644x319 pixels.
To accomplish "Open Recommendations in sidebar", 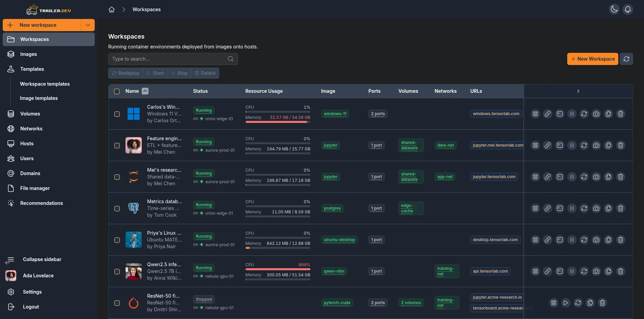I will pos(49,203).
